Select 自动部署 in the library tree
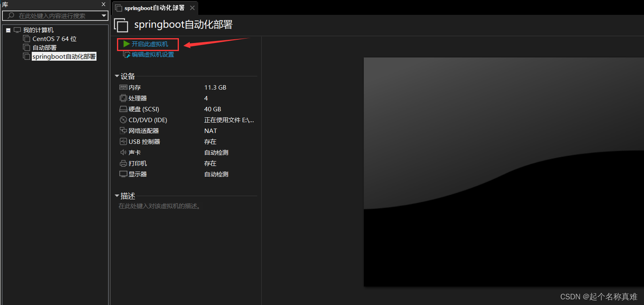644x305 pixels. click(45, 47)
